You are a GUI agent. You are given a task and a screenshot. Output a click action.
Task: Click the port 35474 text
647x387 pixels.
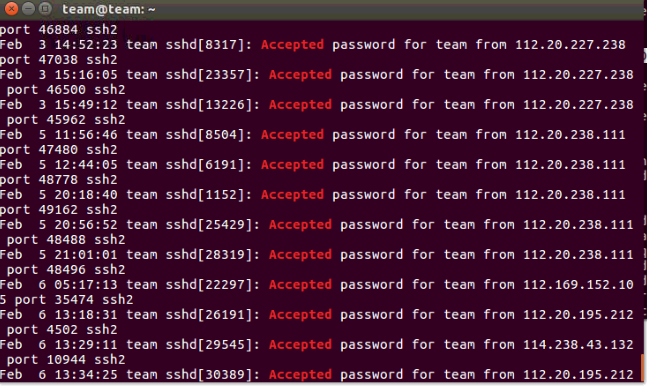pos(54,300)
